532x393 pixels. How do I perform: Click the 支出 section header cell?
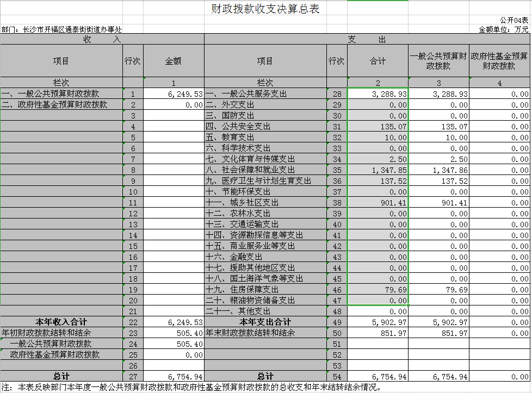point(367,40)
